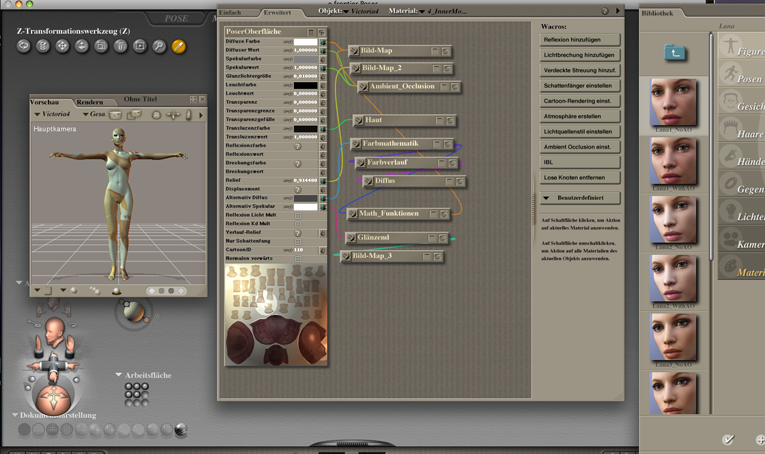Click Lichtbrechung hinzufügen button
This screenshot has width=765, height=454.
(580, 55)
